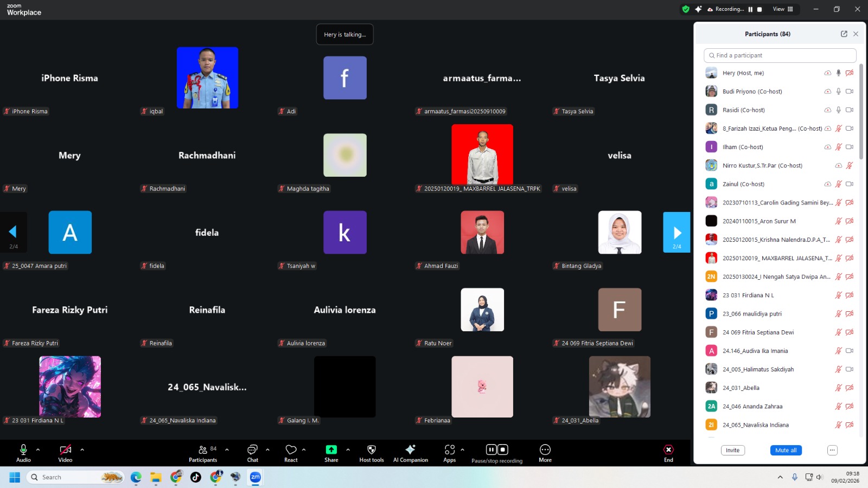Click the Mute all button

coord(786,450)
